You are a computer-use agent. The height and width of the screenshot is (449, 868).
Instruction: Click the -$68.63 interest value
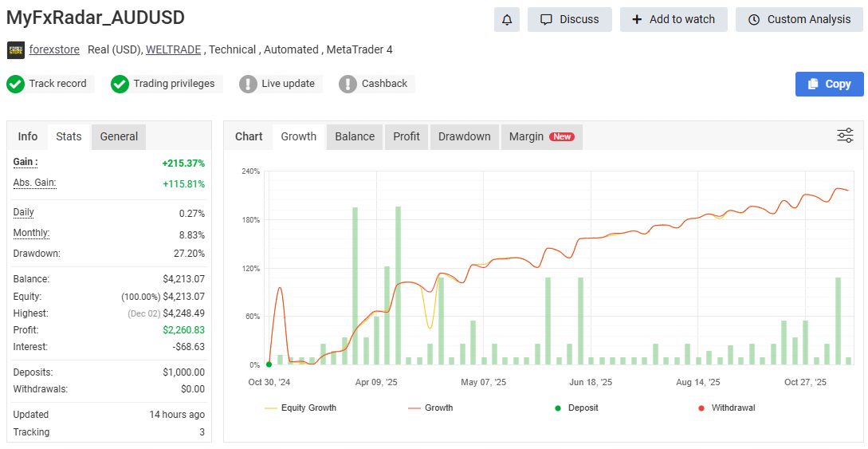click(x=189, y=347)
